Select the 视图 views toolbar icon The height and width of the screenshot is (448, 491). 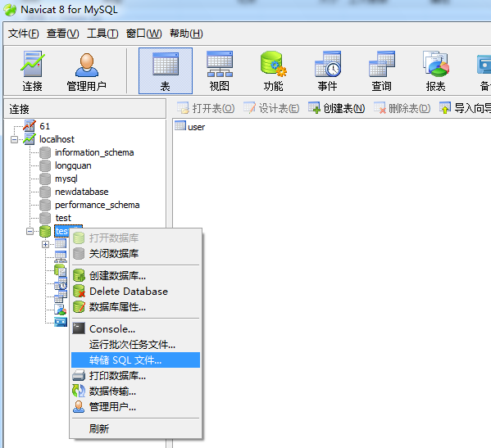tap(219, 71)
